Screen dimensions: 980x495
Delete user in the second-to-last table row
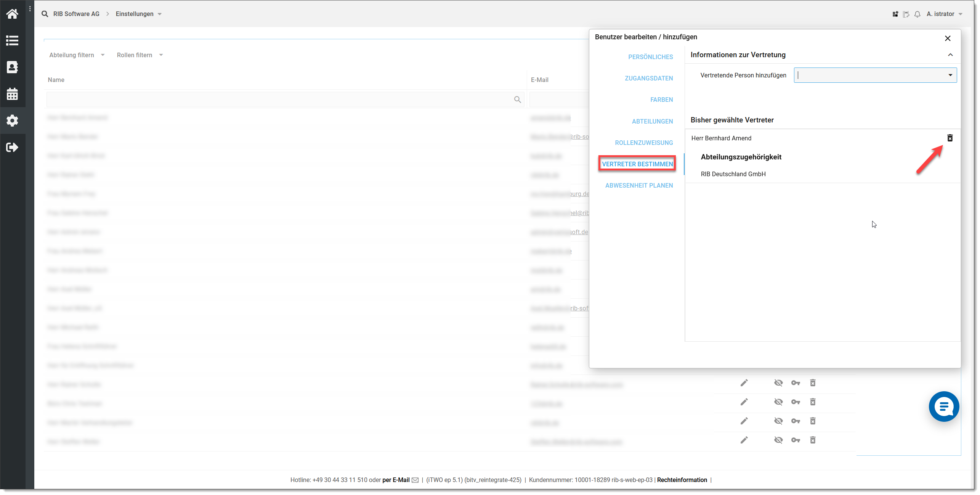[813, 421]
